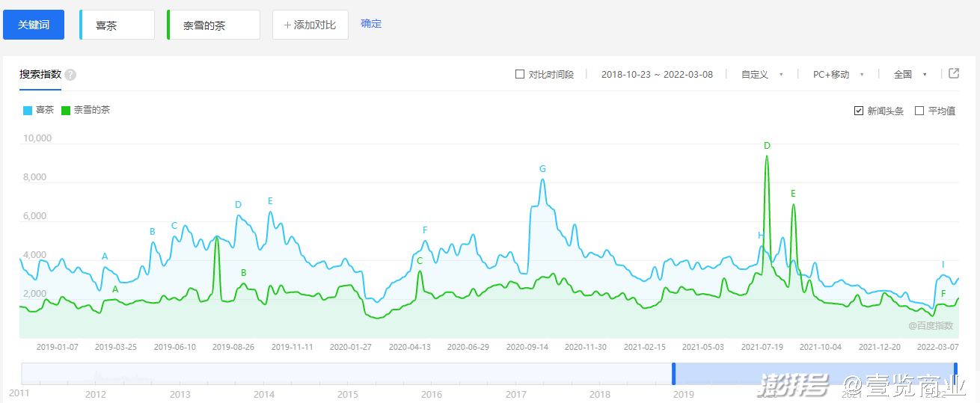Screen dimensions: 980x403
Task: Enable the 对比时间段 checkbox
Action: 520,74
